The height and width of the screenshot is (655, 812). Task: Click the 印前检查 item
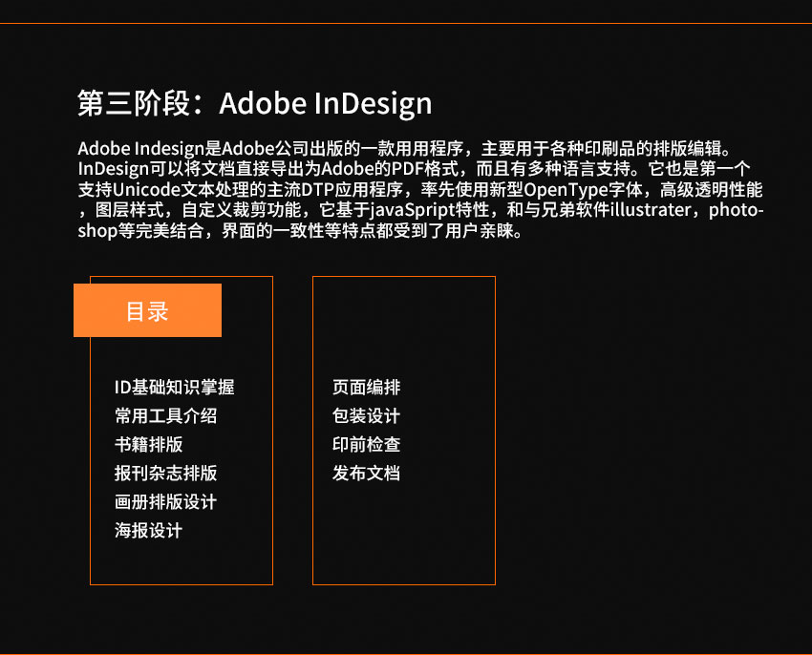(366, 445)
